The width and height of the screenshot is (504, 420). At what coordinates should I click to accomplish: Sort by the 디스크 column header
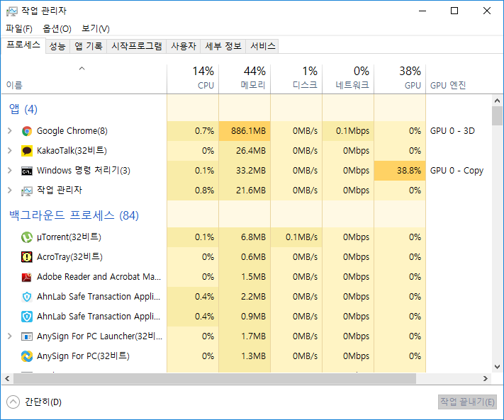(296, 79)
